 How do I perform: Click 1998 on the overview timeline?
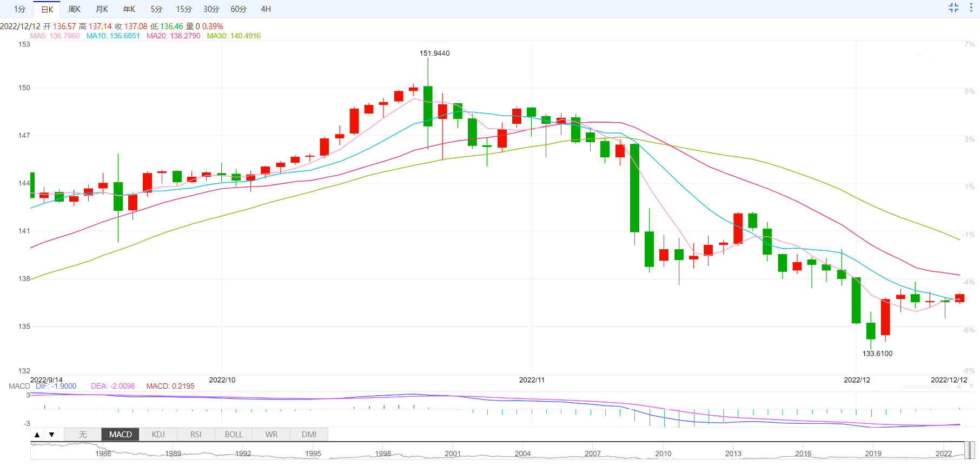[x=383, y=454]
